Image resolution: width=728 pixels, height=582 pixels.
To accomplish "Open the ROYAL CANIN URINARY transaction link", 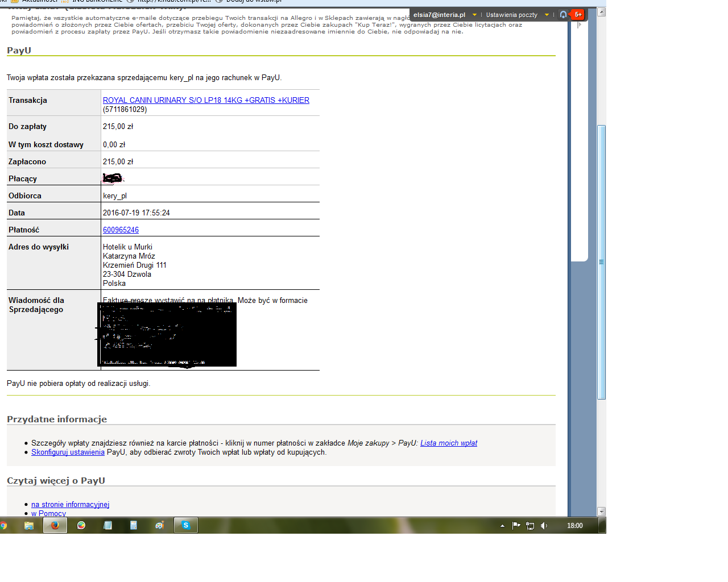I will tap(206, 100).
